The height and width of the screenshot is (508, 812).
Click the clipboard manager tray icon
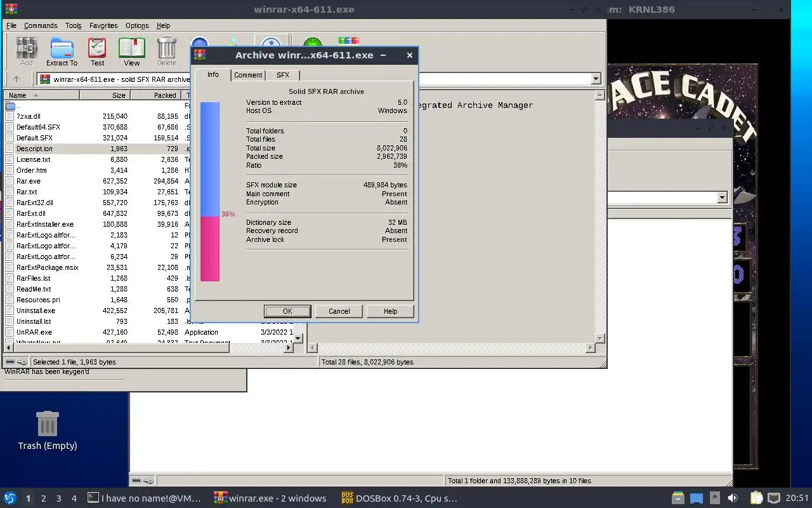[x=756, y=498]
